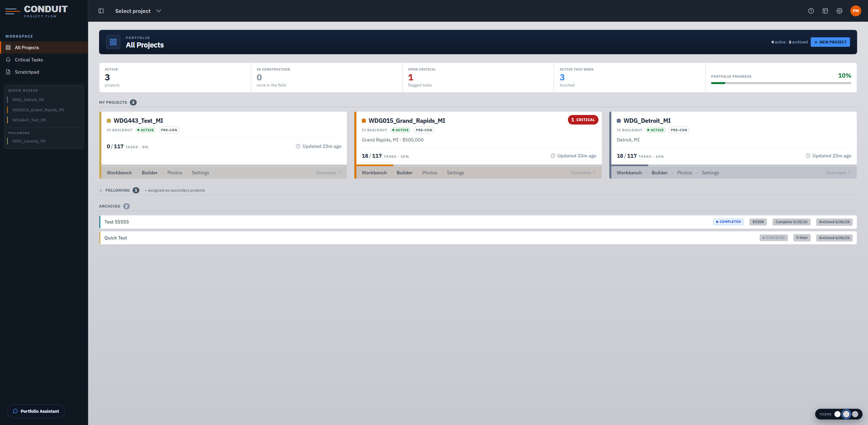Open the Select project dropdown

pos(138,11)
